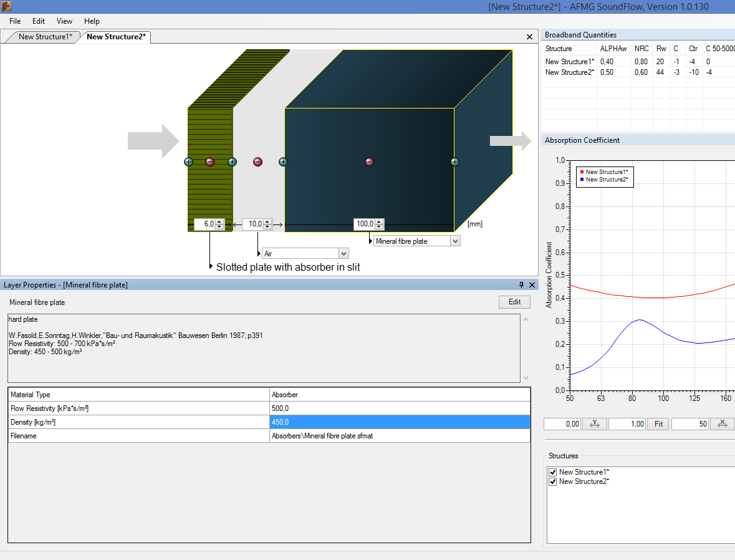This screenshot has width=735, height=560.
Task: Click the Filename value Mineral fibre plate.sfmat
Action: (x=400, y=436)
